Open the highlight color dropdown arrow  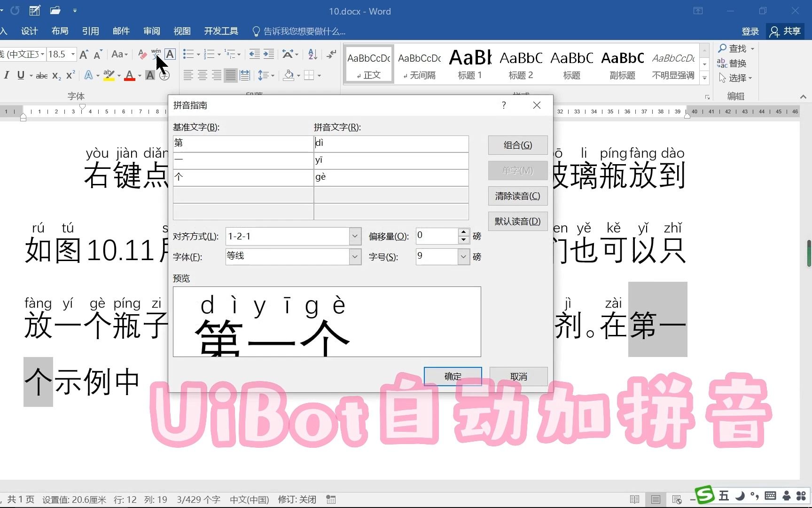[x=119, y=76]
